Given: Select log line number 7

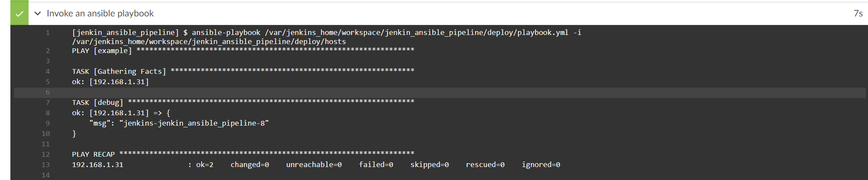Looking at the screenshot, I should pos(48,102).
